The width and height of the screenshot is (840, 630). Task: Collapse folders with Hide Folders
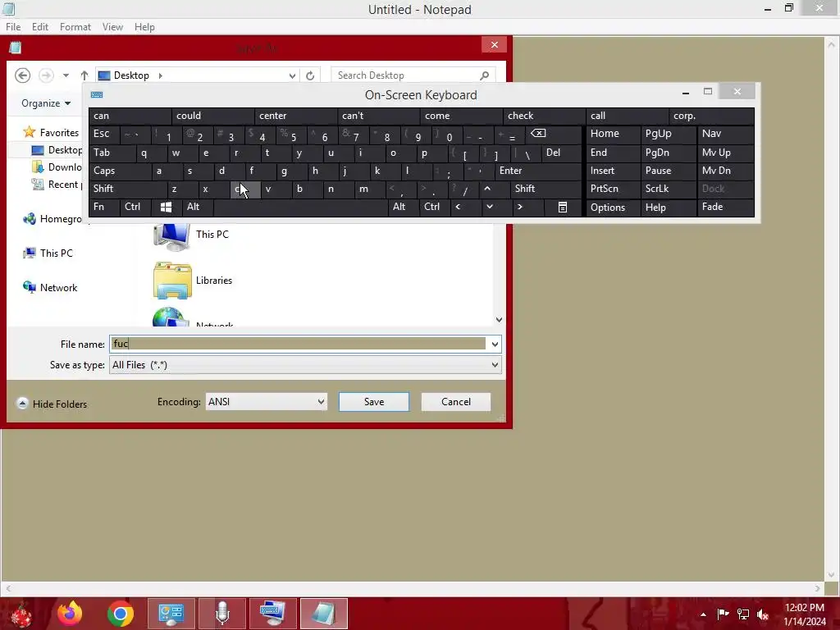tap(52, 404)
